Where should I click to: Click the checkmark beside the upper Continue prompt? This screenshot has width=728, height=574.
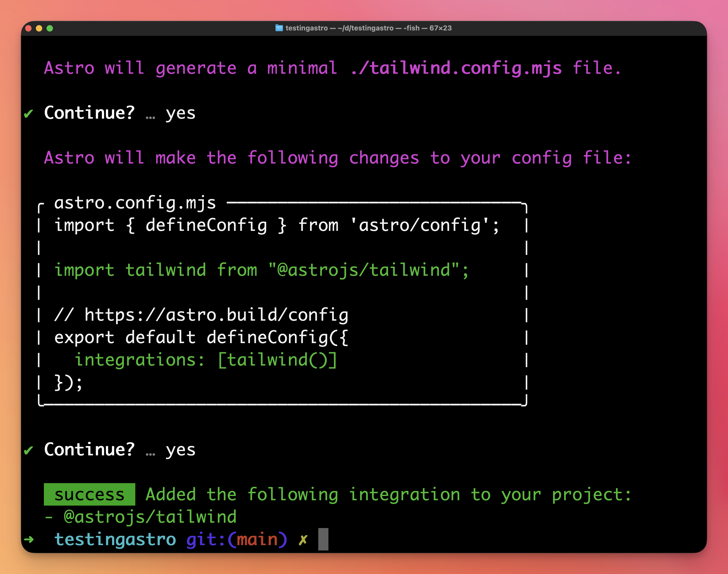pyautogui.click(x=29, y=114)
